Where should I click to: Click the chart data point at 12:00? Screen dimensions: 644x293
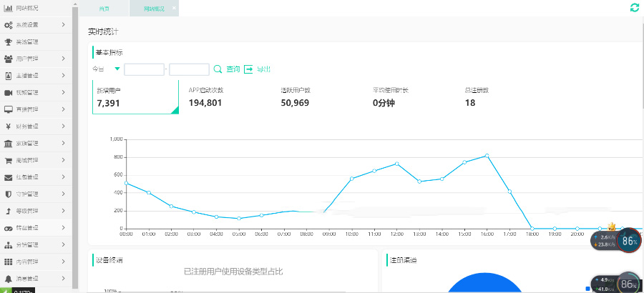[x=396, y=164]
